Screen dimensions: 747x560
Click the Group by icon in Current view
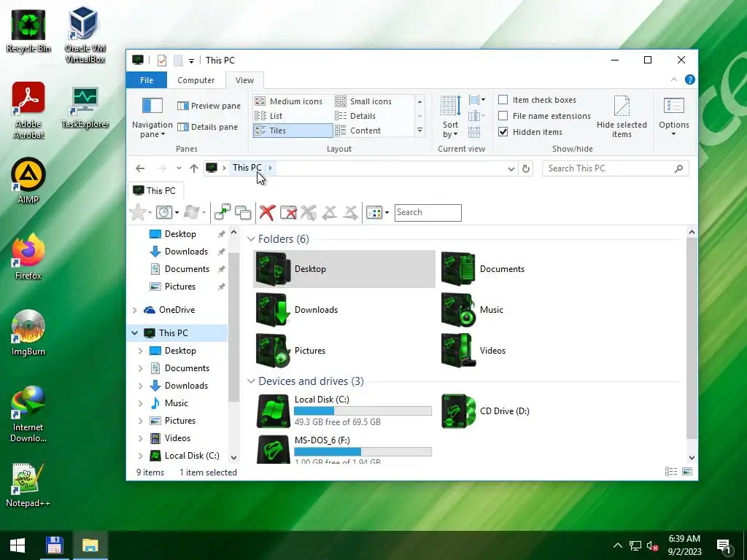tap(477, 100)
